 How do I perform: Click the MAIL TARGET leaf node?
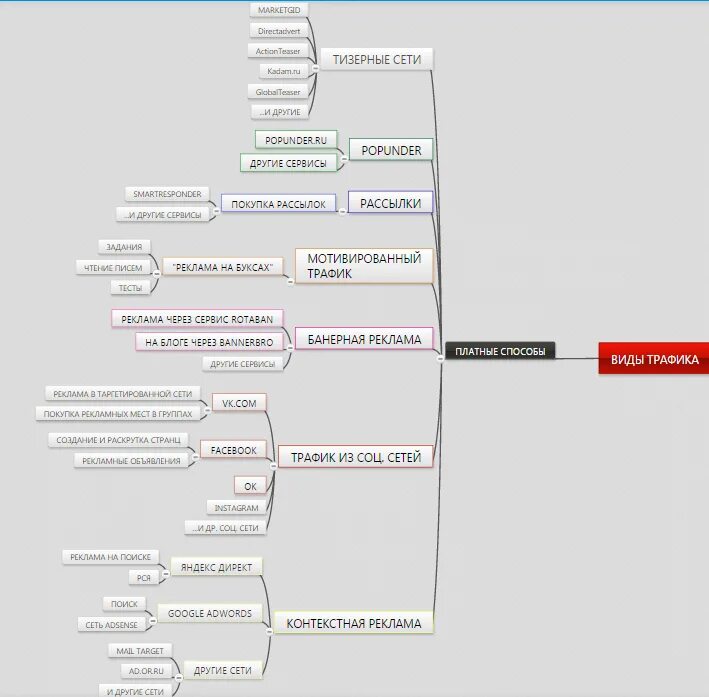coord(140,651)
